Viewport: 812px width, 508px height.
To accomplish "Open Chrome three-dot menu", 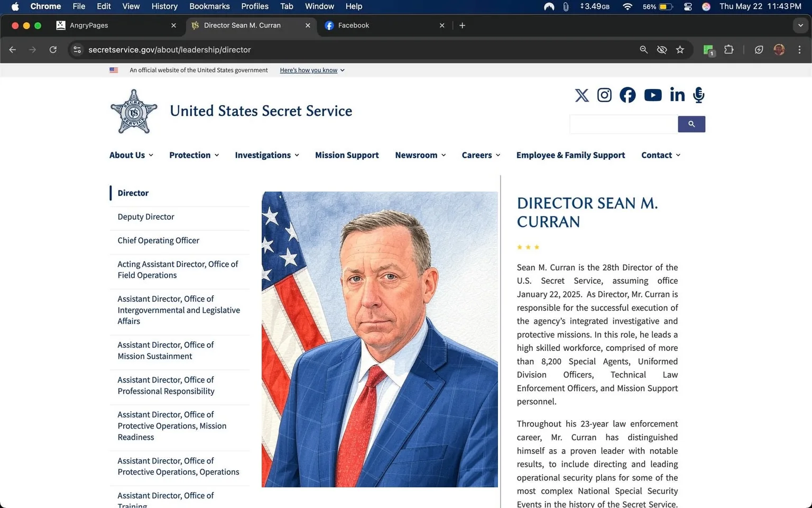I will pos(799,50).
